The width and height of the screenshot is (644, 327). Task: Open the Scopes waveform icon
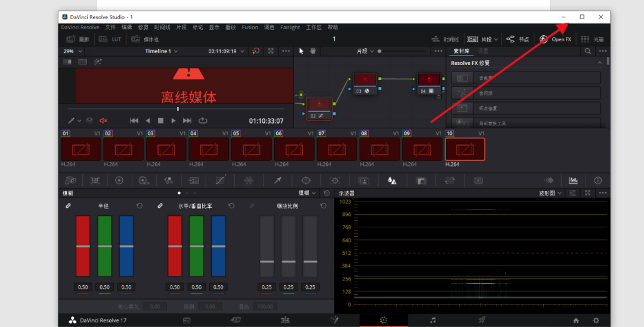(x=573, y=180)
